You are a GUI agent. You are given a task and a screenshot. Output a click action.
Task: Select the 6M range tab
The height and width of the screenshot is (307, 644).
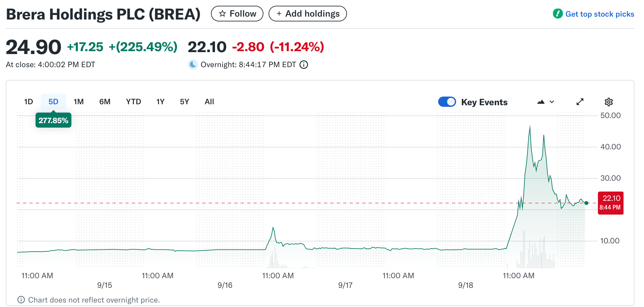pyautogui.click(x=105, y=102)
